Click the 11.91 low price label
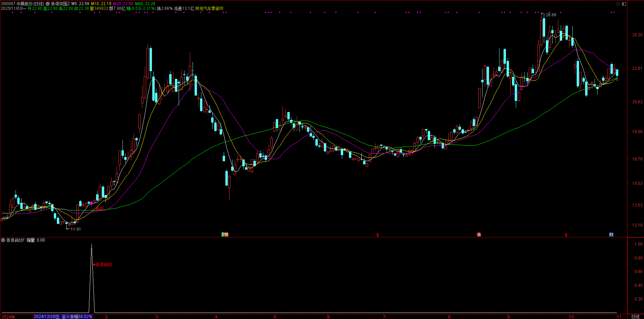The width and height of the screenshot is (644, 319). [75, 229]
